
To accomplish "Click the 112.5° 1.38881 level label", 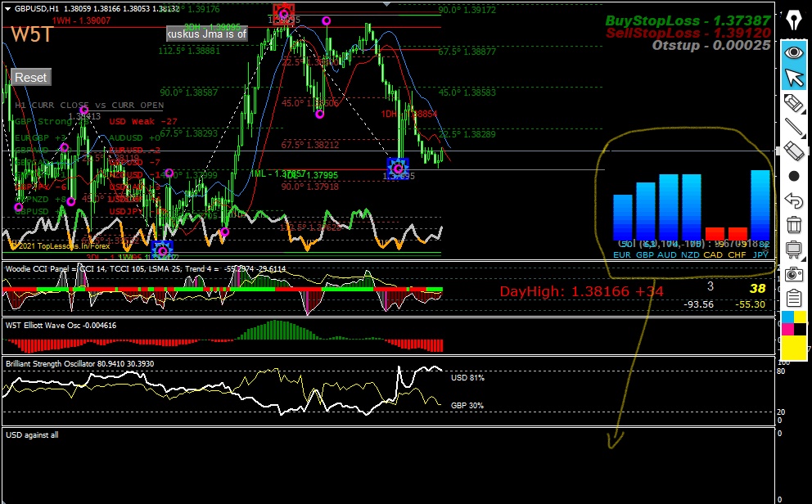I will click(x=189, y=51).
